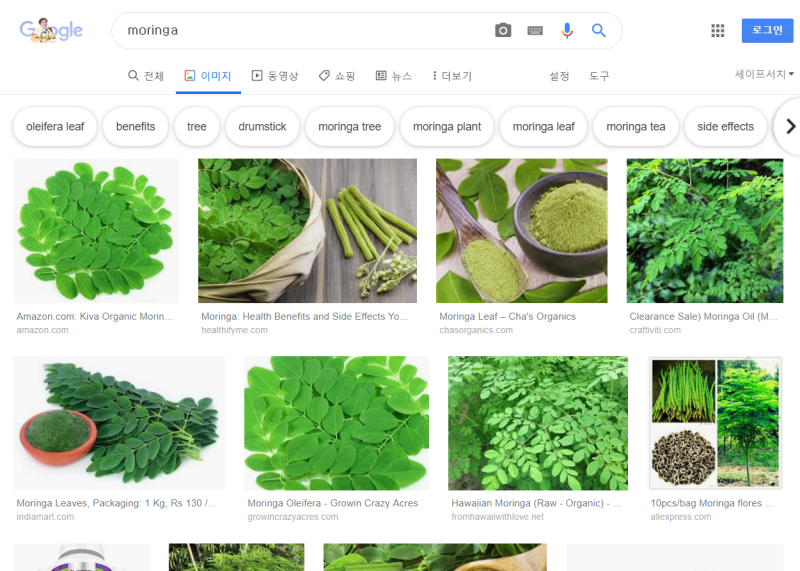Click 'Hawaiian Moringa (Raw - Organic)' title
This screenshot has height=571, width=800.
click(536, 503)
